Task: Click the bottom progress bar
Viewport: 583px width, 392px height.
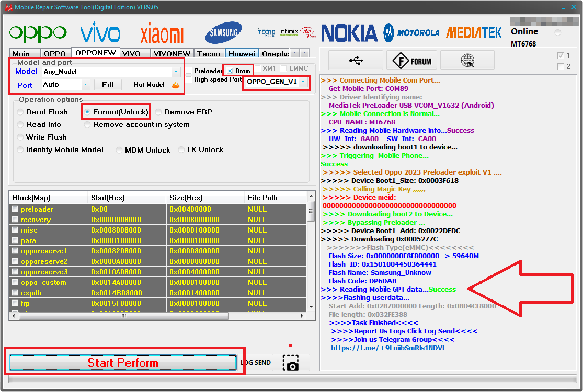Action: tap(293, 379)
